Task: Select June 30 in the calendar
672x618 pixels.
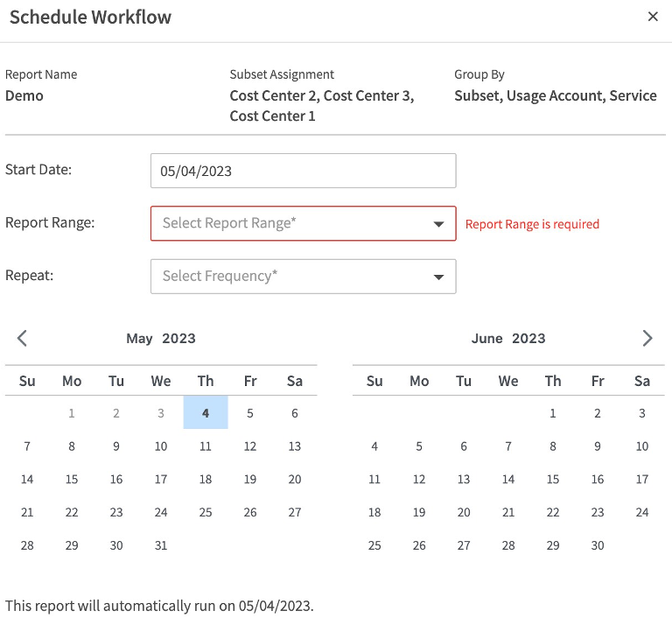Action: [598, 545]
